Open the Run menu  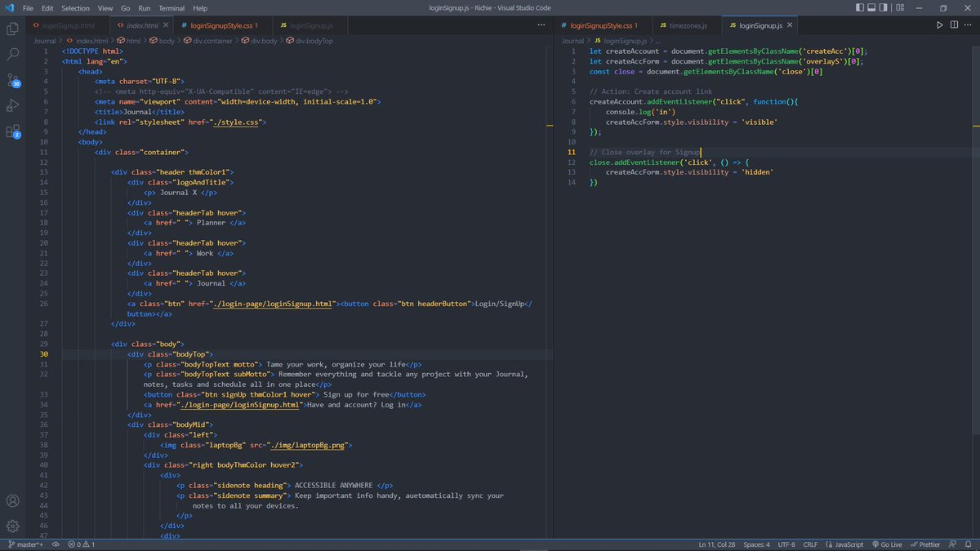point(145,7)
